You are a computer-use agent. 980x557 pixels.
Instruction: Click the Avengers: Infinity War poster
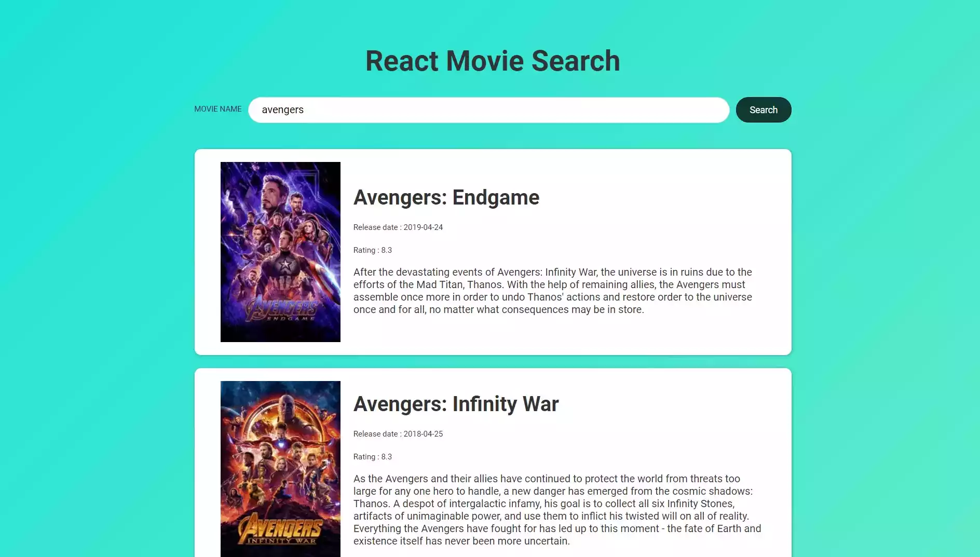coord(280,466)
